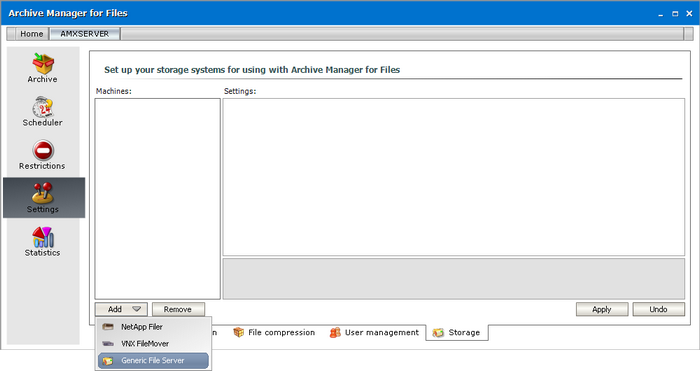Click inside the empty Machines list
The width and height of the screenshot is (700, 371).
[x=158, y=199]
